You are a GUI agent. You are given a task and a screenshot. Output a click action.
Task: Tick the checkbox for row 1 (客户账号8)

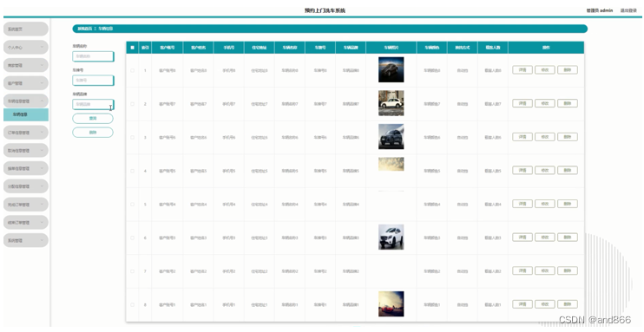coord(132,70)
